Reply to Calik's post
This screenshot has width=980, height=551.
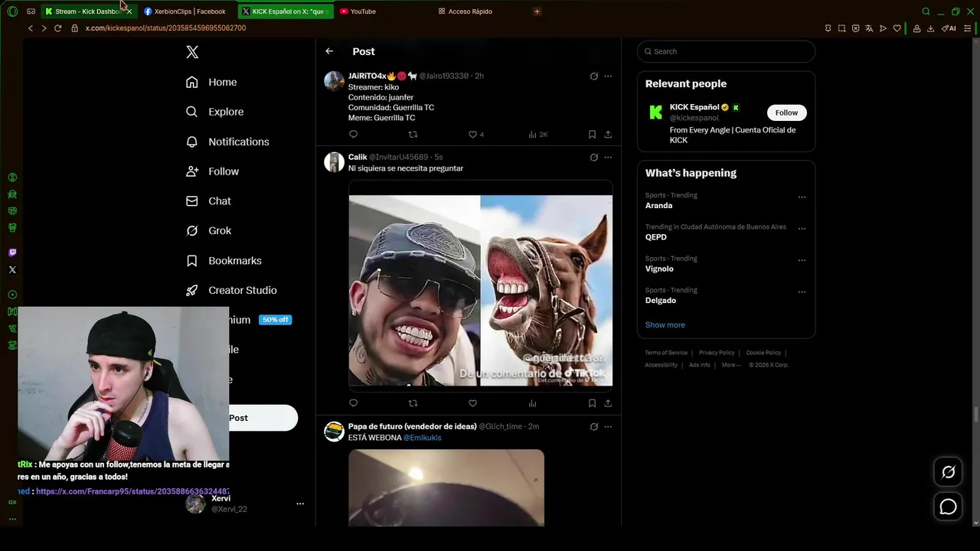tap(353, 403)
